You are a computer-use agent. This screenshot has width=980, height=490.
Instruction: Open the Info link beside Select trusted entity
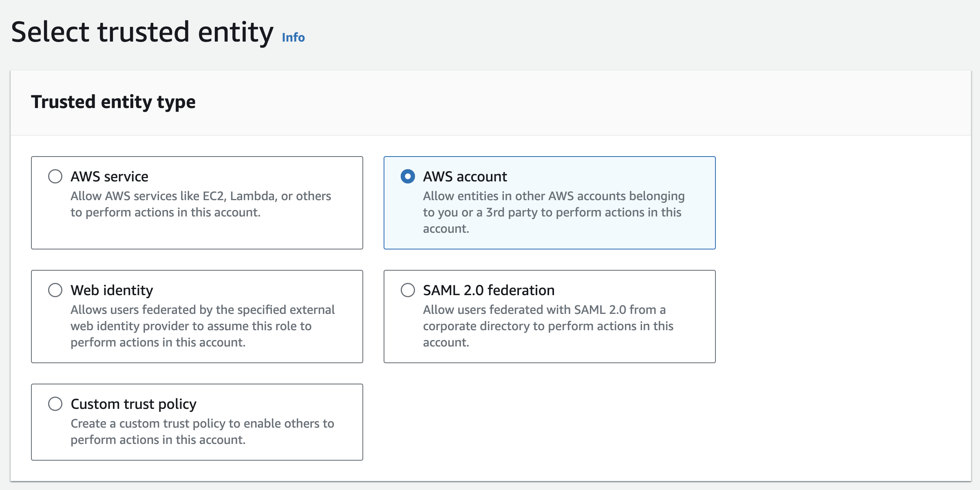point(293,38)
